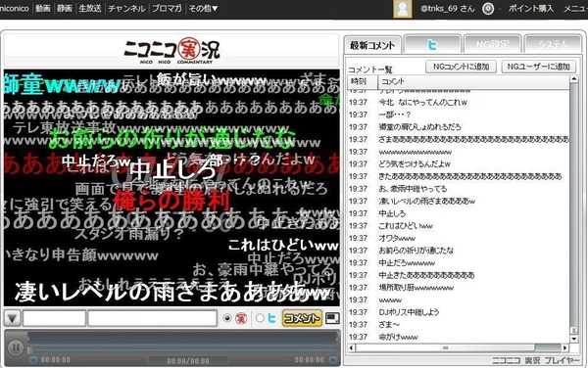Select comment row 命がけwww
Screen dimensions: 588x368
[x=459, y=337]
